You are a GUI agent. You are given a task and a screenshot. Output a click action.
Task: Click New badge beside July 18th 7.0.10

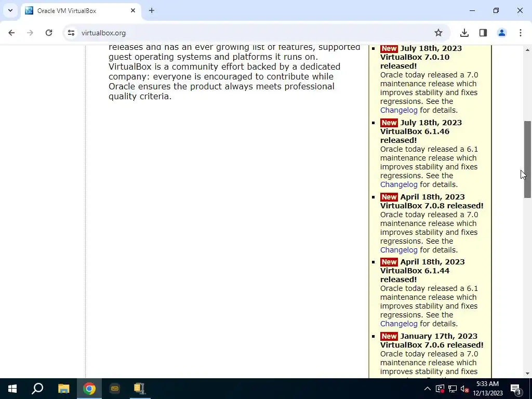click(x=389, y=48)
